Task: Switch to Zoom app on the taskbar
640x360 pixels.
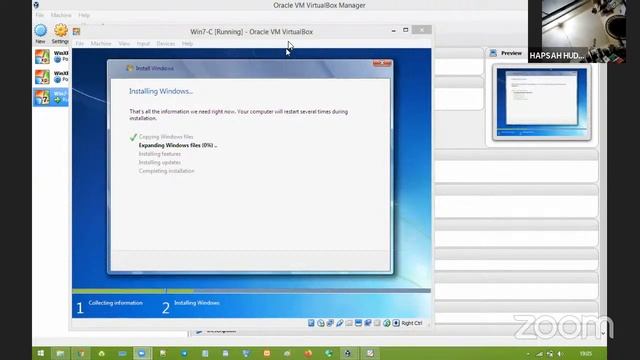Action: 142,353
